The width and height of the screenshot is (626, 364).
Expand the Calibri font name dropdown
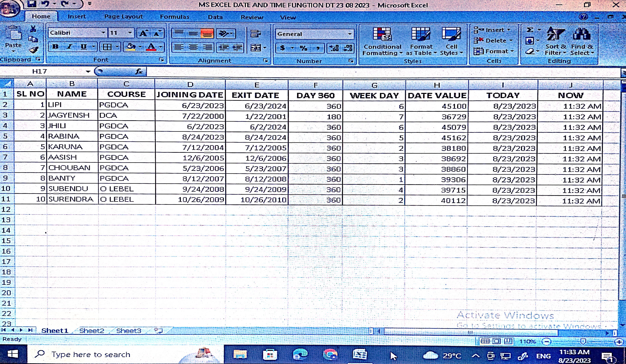103,33
